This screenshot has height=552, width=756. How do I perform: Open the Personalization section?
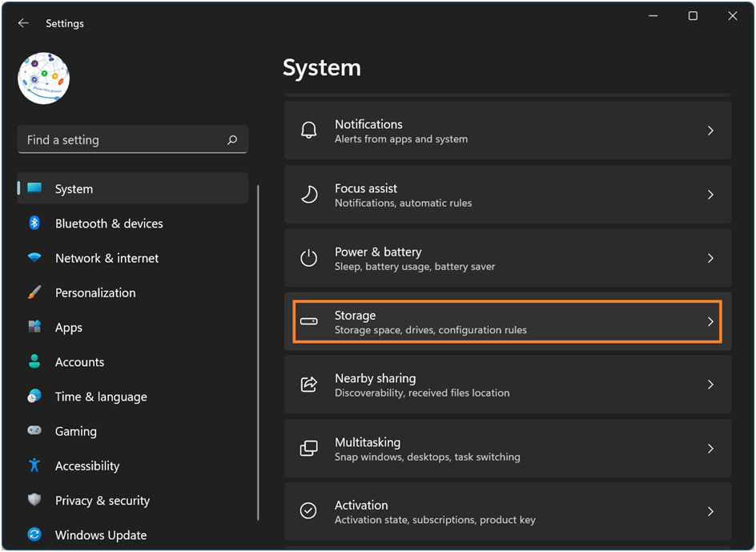tap(133, 293)
